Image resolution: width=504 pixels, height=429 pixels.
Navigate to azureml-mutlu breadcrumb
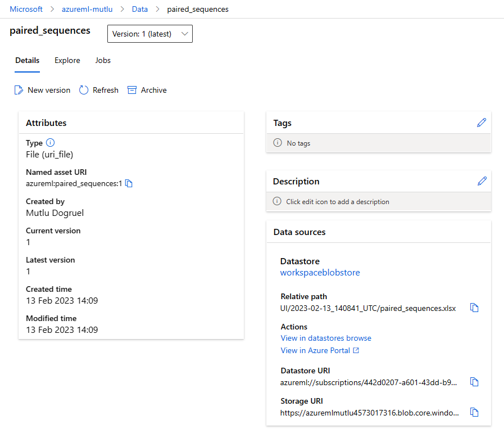click(87, 10)
